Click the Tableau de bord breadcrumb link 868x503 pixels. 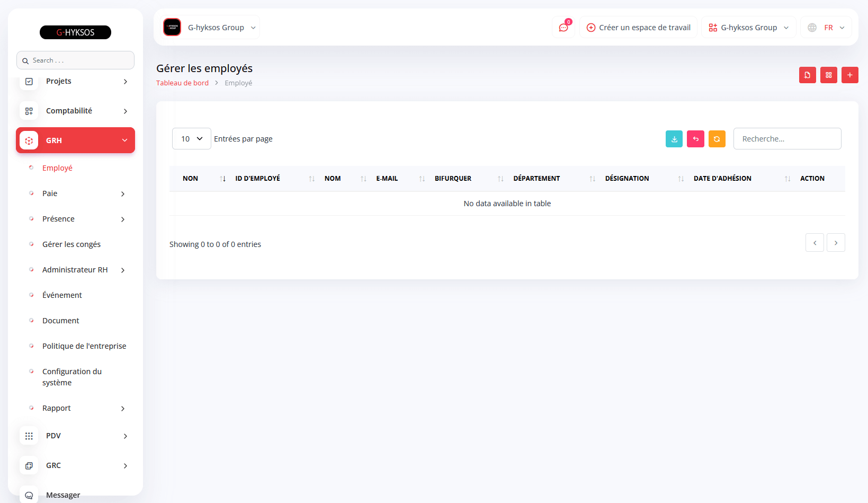point(182,83)
